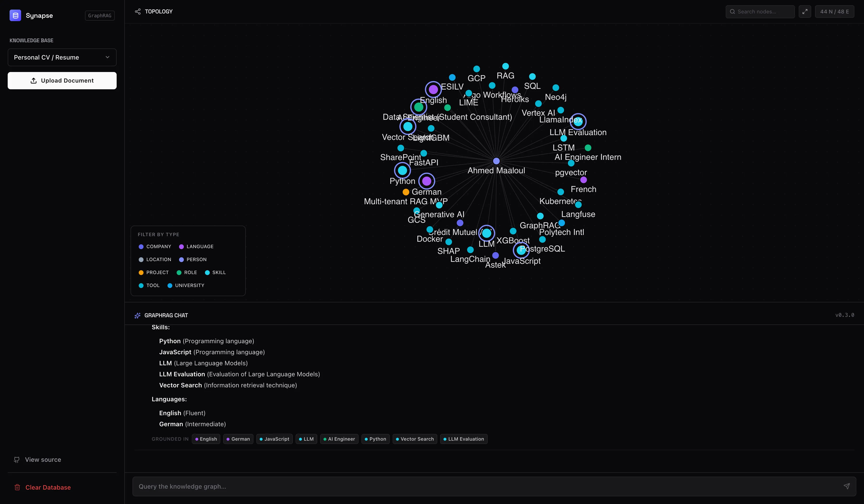Select the AI Engineer green highlighted node
864x504 pixels.
[419, 107]
